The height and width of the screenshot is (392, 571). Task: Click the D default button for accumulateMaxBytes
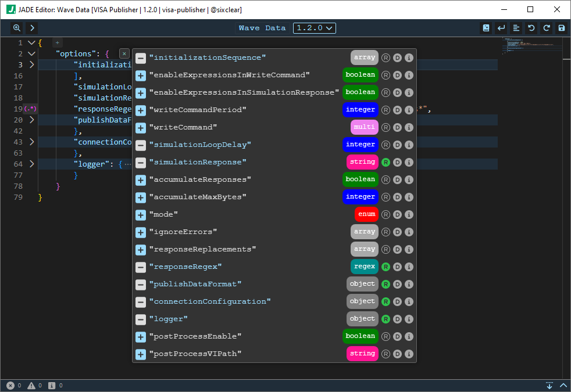point(397,197)
